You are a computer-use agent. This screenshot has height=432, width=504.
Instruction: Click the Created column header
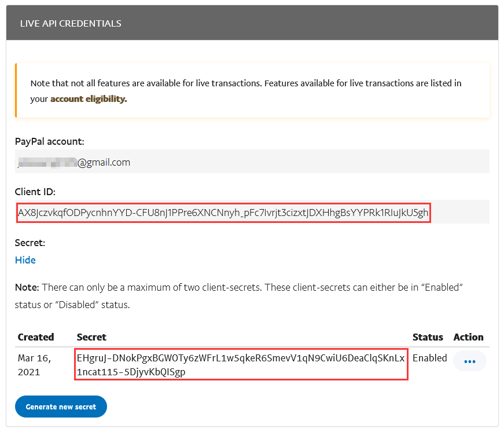click(x=36, y=337)
